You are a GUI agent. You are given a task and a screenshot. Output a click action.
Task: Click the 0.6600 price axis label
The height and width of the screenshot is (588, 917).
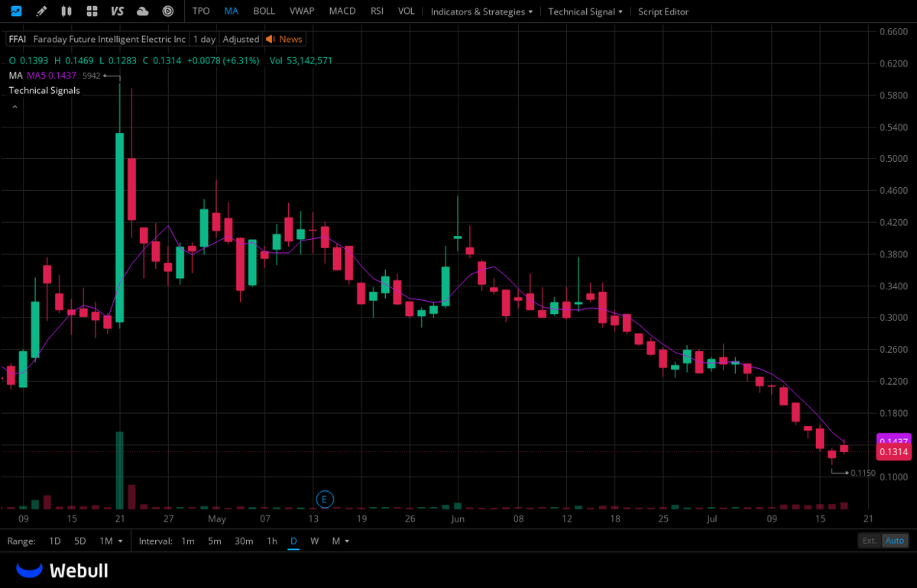pyautogui.click(x=893, y=31)
